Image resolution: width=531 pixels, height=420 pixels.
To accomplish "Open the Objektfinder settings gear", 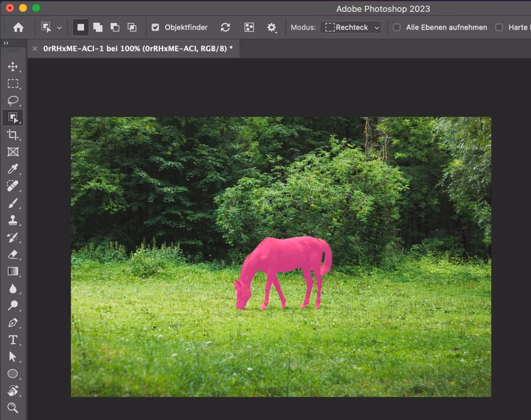I will click(x=272, y=28).
